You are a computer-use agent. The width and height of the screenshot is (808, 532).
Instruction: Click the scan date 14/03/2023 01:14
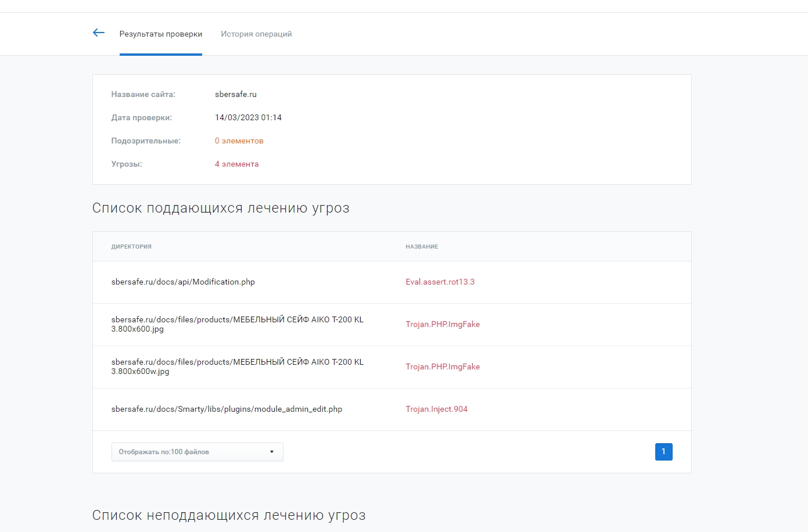tap(248, 118)
